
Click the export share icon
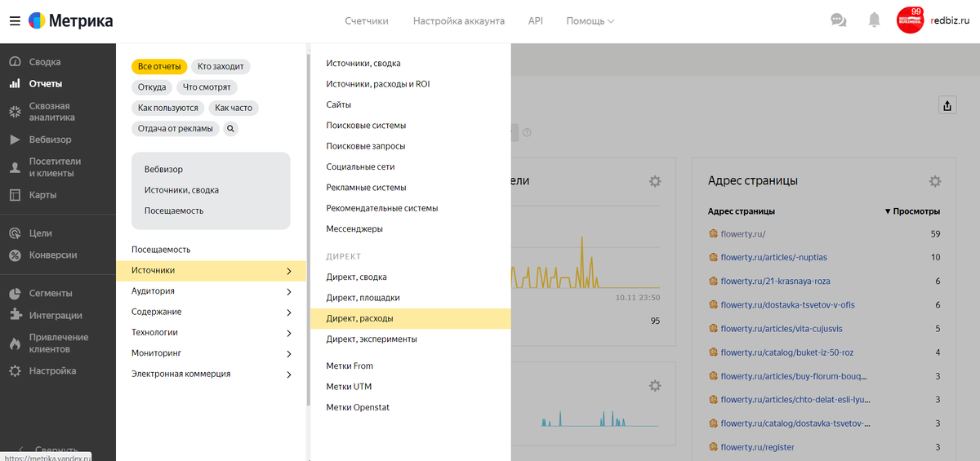[947, 105]
